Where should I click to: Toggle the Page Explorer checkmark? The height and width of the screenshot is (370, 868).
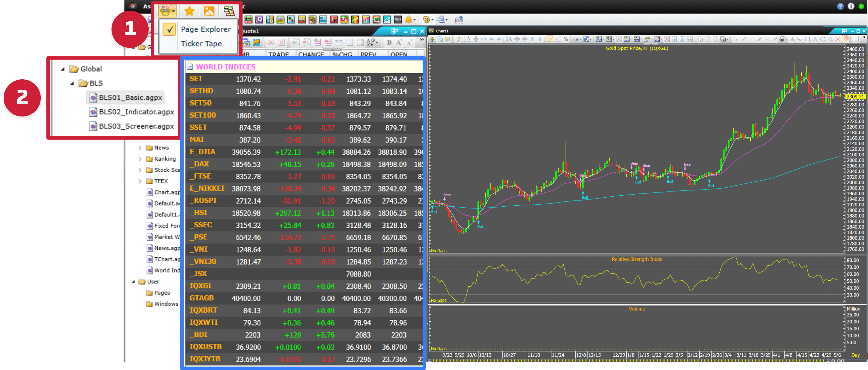point(170,29)
